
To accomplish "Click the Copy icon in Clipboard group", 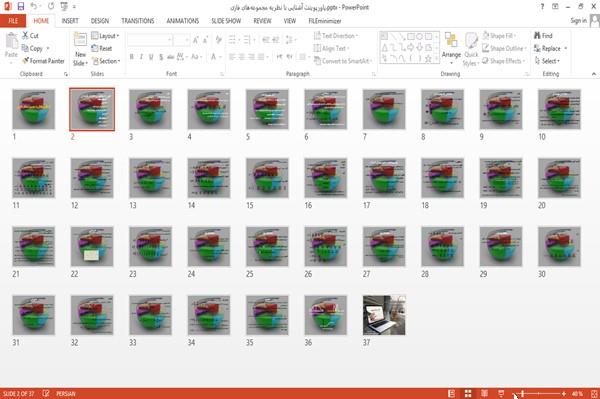I will (x=25, y=48).
